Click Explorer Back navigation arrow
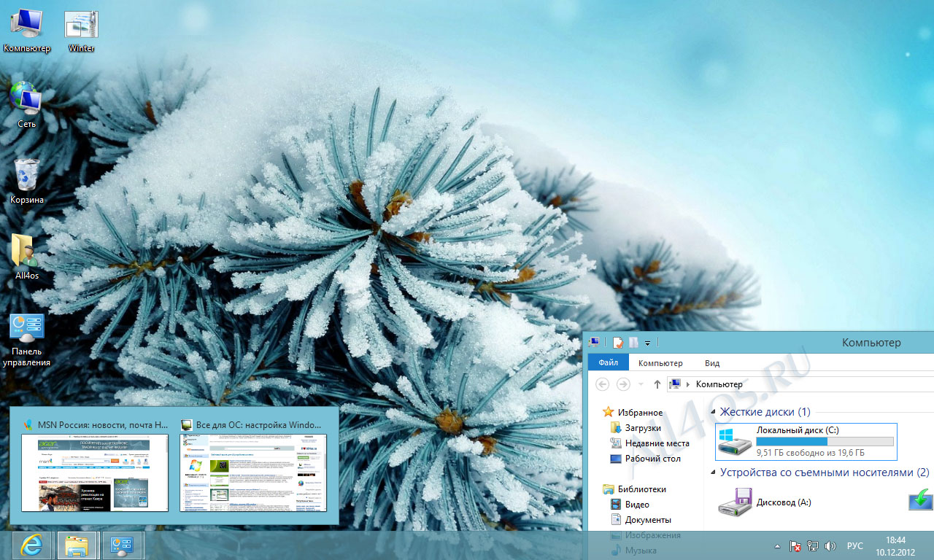934x560 pixels. pyautogui.click(x=603, y=384)
